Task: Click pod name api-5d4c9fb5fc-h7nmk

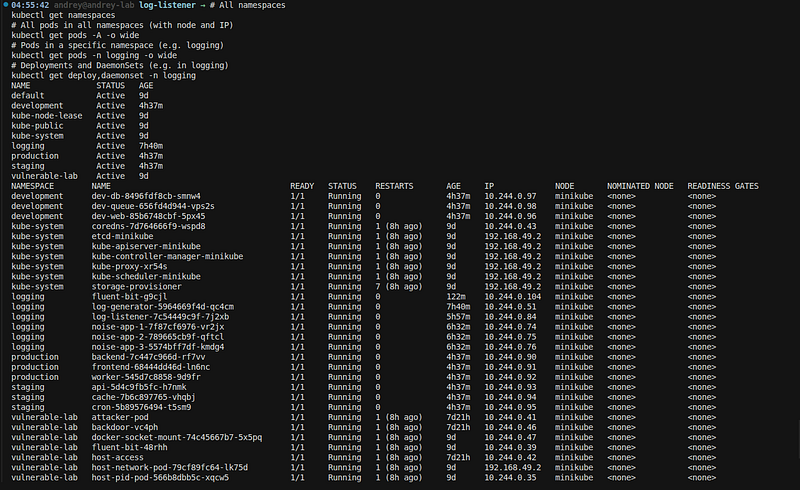Action: click(139, 387)
